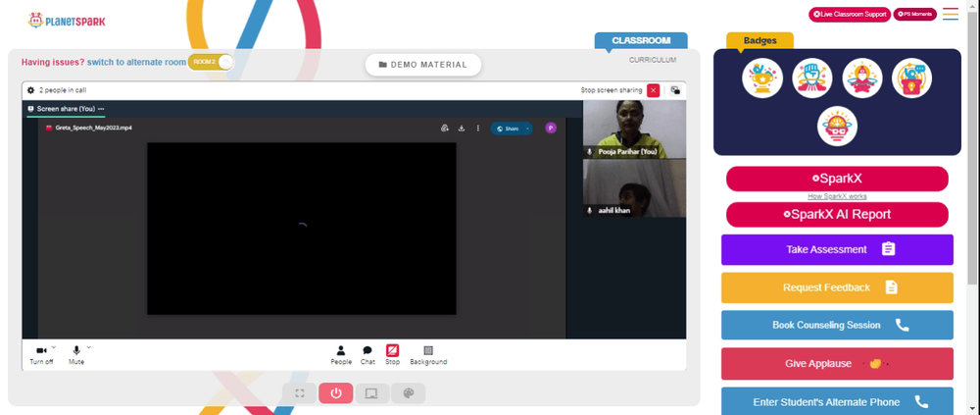Click Greta_Speech_May2023.mp4 file name
980x415 pixels.
pos(94,128)
